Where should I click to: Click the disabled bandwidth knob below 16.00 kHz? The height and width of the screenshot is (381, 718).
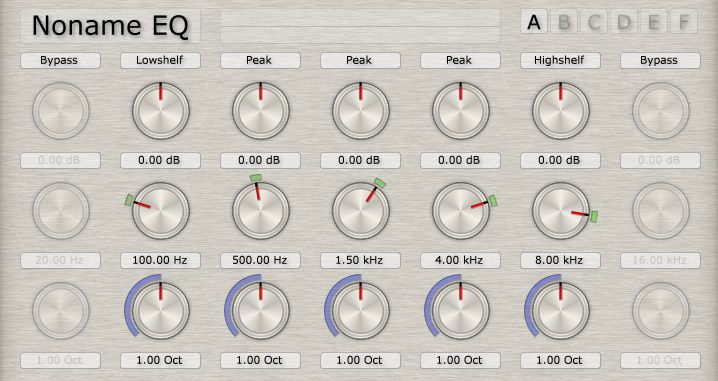pyautogui.click(x=661, y=310)
